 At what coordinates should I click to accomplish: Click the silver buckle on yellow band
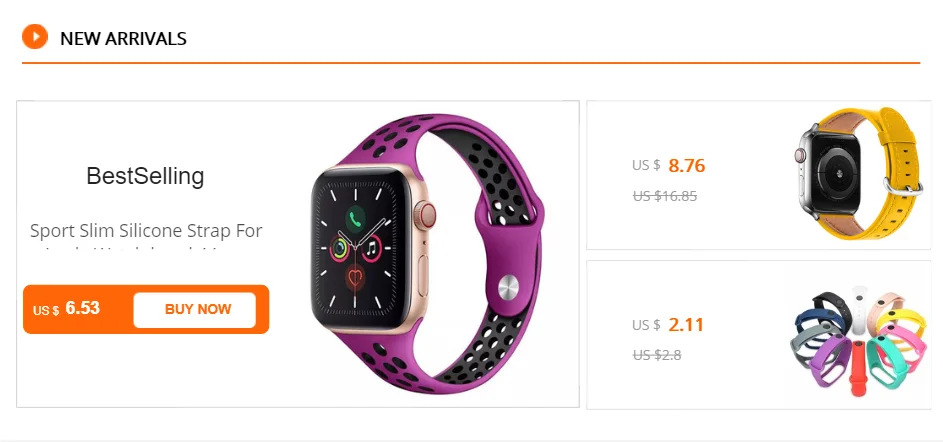click(903, 186)
